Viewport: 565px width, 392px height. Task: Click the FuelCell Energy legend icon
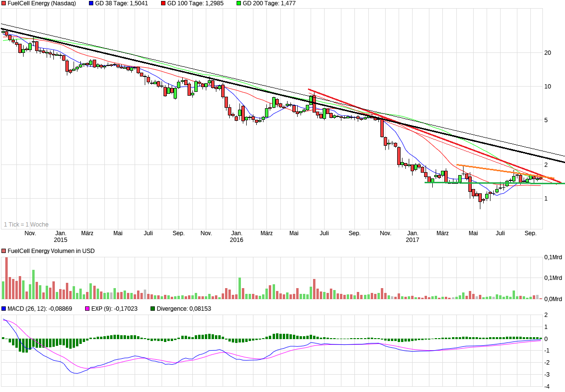[x=4, y=3]
